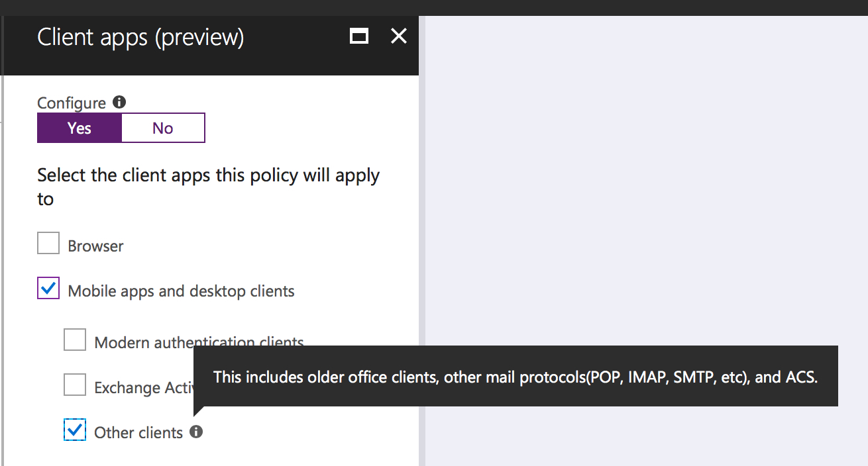Check the Exchange ActiveSync option
868x466 pixels.
pos(74,385)
